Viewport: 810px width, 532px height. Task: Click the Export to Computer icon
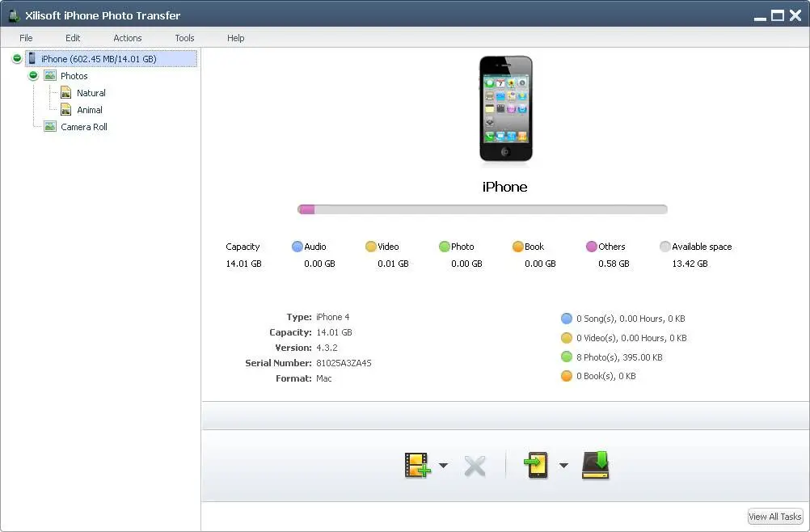[596, 465]
